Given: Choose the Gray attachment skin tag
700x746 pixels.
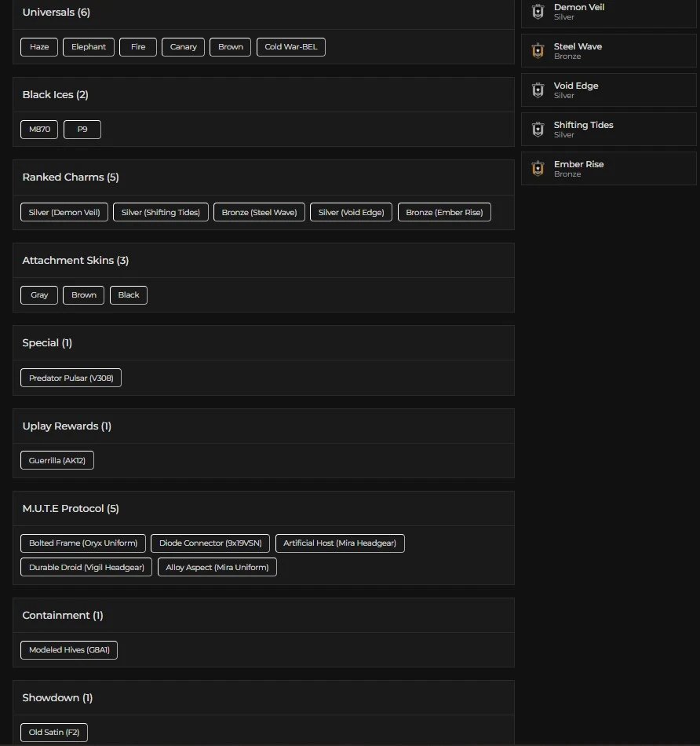Looking at the screenshot, I should click(x=39, y=295).
